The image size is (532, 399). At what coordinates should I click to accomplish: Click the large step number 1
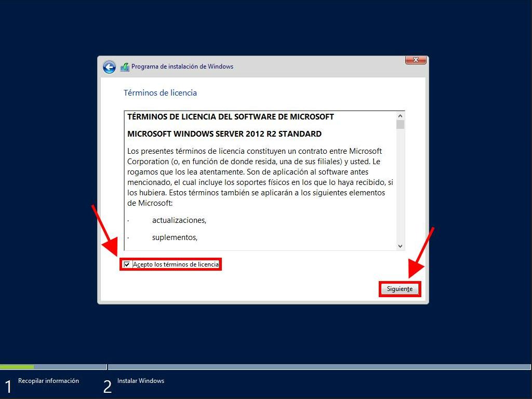[x=8, y=387]
